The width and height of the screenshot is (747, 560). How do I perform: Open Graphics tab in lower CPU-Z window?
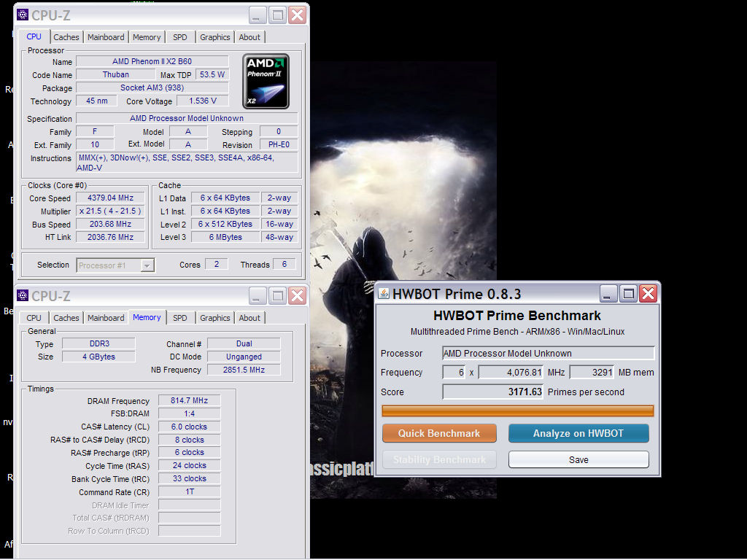pyautogui.click(x=215, y=318)
